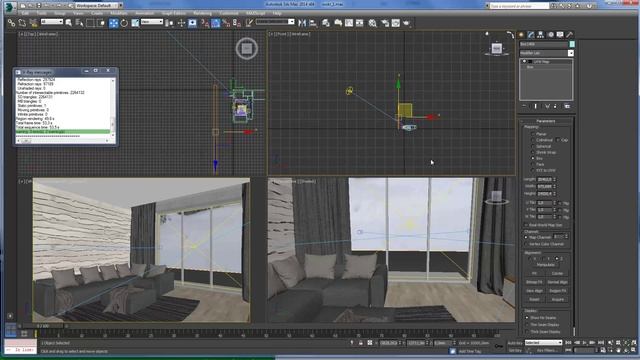Toggle UVW Map modifier light bulb
640x360 pixels.
pyautogui.click(x=525, y=62)
